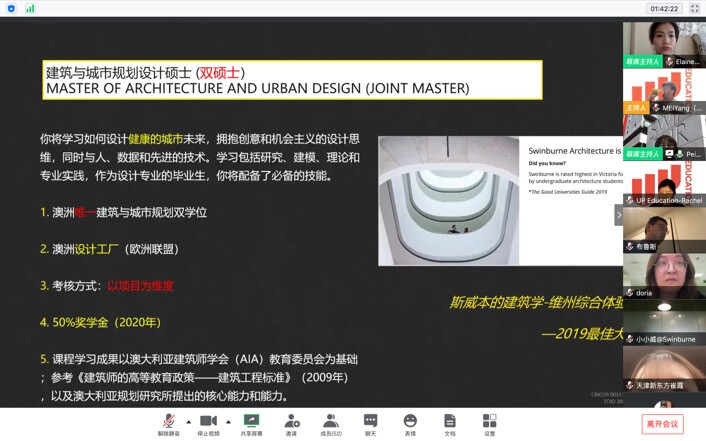This screenshot has height=441, width=706.
Task: Click the muted mic icon beside 布鲁斯
Action: (630, 247)
